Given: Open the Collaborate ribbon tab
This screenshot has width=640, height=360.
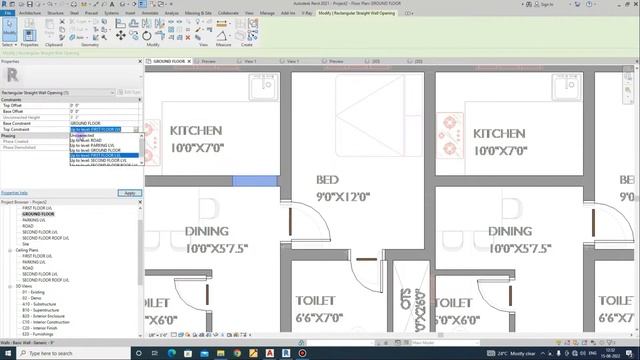Looking at the screenshot, I should pyautogui.click(x=228, y=13).
